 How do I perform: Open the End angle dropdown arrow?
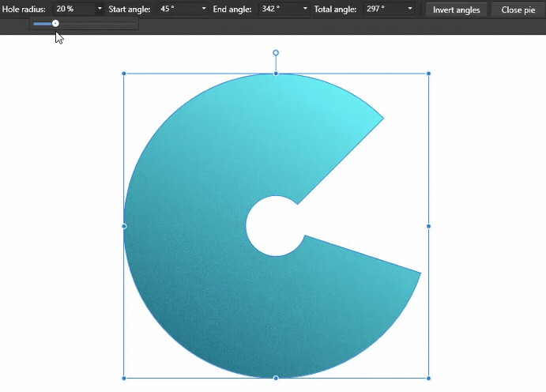[x=305, y=9]
